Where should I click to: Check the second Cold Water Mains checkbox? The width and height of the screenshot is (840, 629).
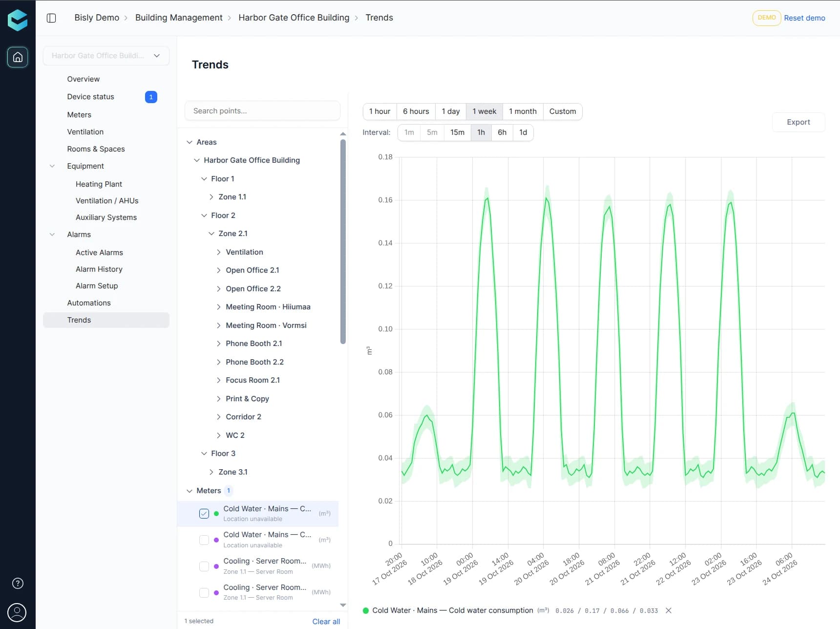[x=204, y=540]
